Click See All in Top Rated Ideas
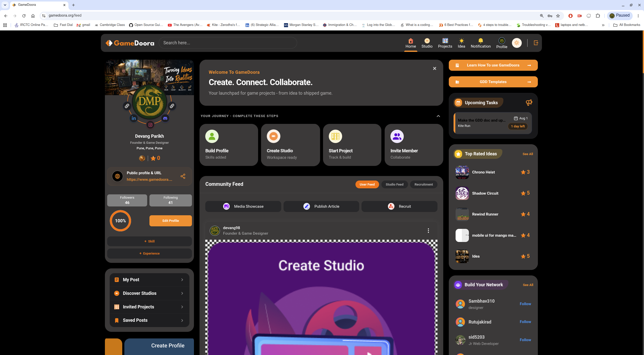 pyautogui.click(x=528, y=154)
